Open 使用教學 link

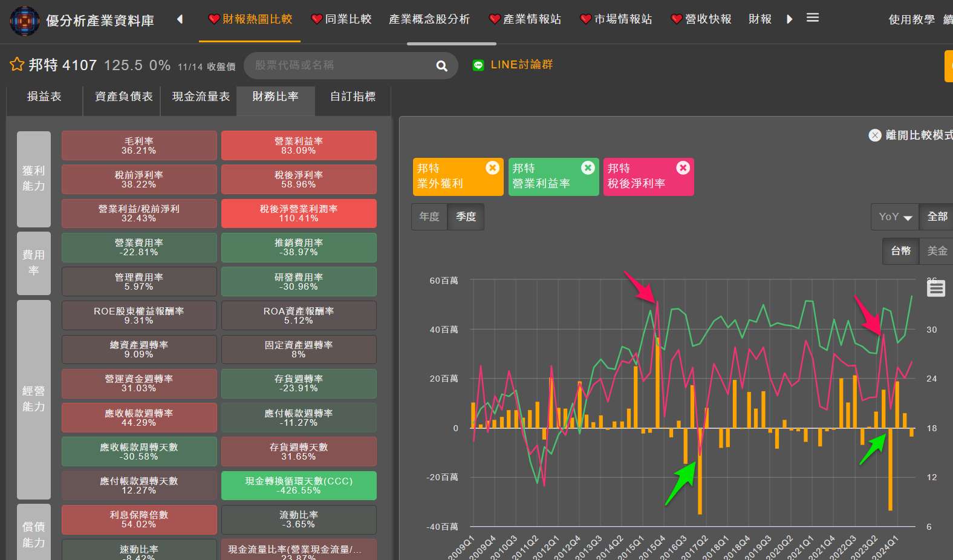pos(912,20)
